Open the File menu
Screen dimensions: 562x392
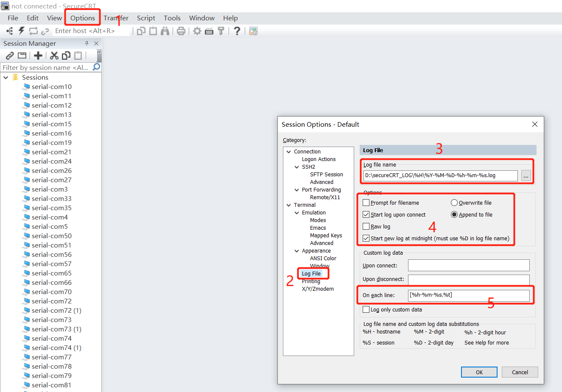(x=13, y=18)
